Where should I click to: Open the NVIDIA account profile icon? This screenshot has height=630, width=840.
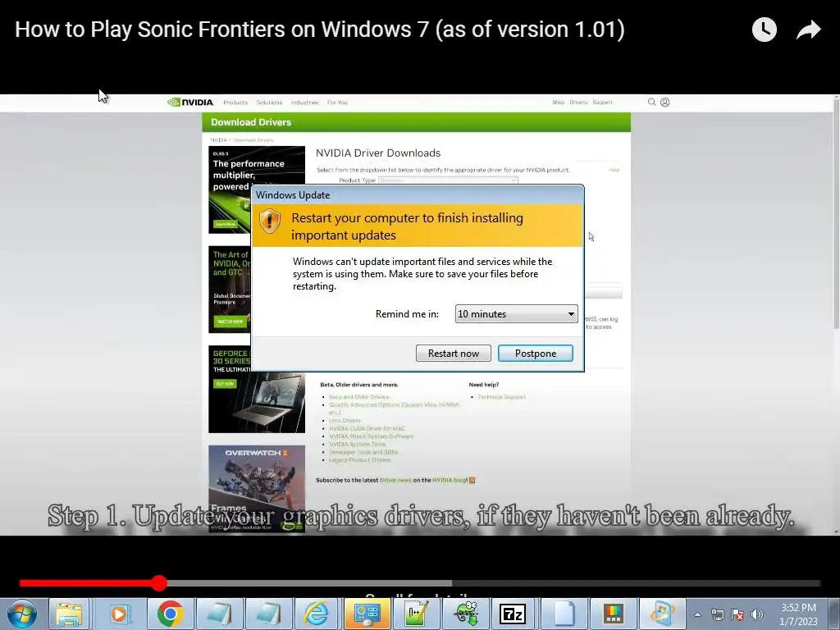[x=664, y=102]
